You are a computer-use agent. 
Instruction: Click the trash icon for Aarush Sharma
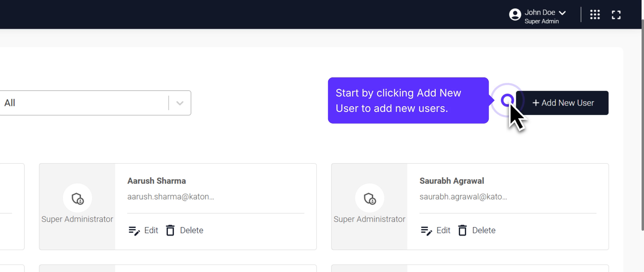click(170, 230)
